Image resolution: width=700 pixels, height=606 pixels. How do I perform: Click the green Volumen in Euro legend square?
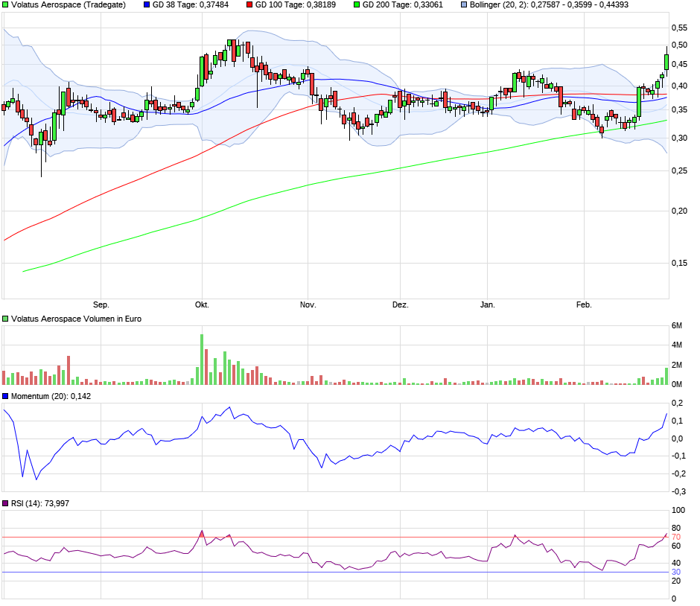pyautogui.click(x=6, y=319)
